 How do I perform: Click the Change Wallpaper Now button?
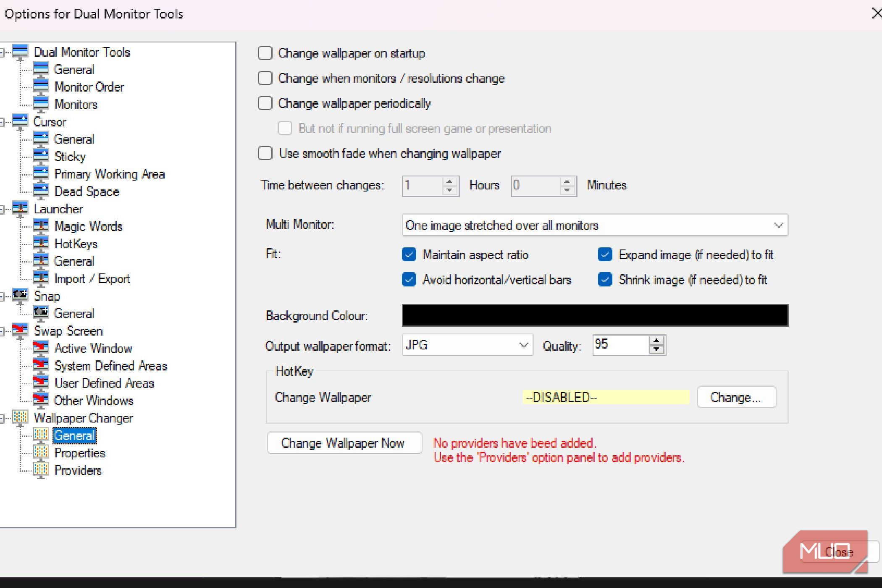[344, 443]
